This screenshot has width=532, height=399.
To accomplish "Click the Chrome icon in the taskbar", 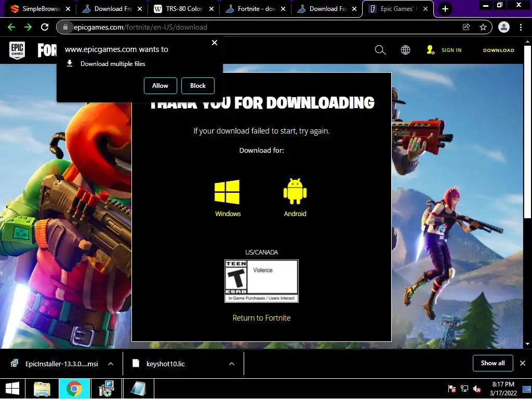I will click(74, 389).
